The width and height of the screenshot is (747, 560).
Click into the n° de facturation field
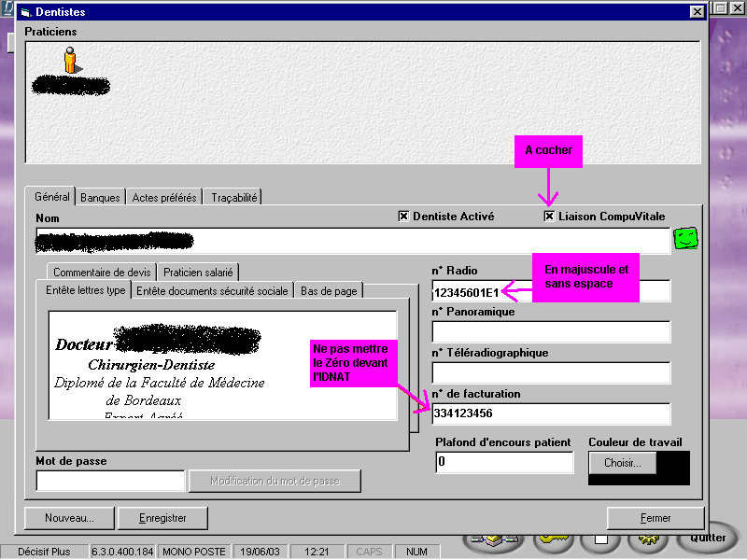click(551, 413)
